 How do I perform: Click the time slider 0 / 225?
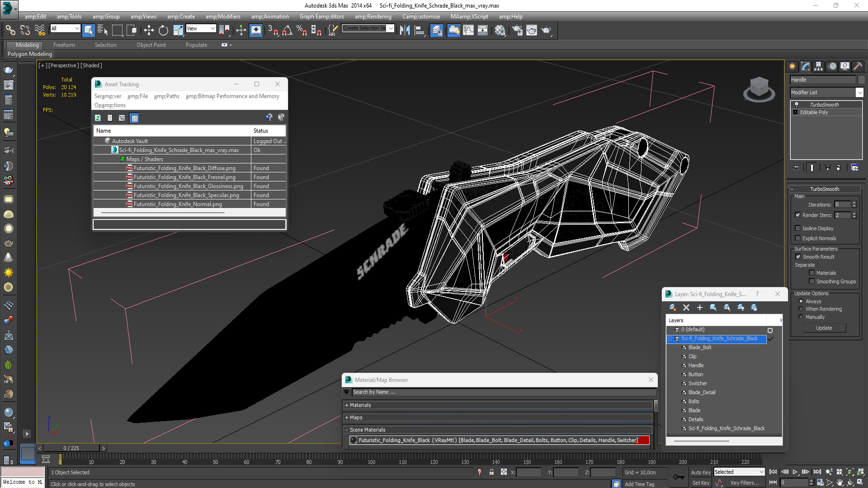[71, 448]
